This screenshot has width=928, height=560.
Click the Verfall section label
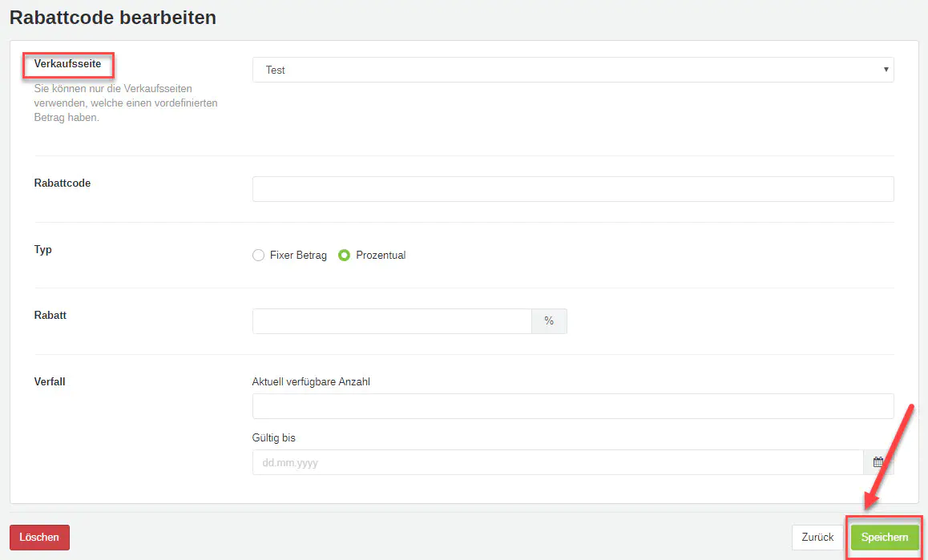[50, 382]
